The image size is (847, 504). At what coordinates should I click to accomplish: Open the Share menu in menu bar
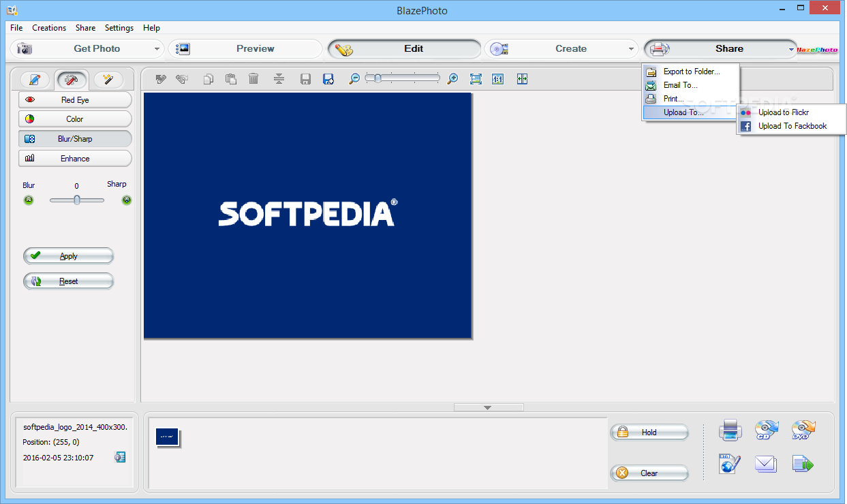(x=86, y=28)
